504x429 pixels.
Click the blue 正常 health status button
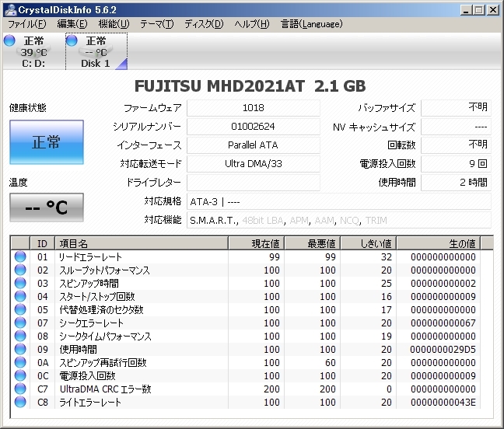[46, 142]
